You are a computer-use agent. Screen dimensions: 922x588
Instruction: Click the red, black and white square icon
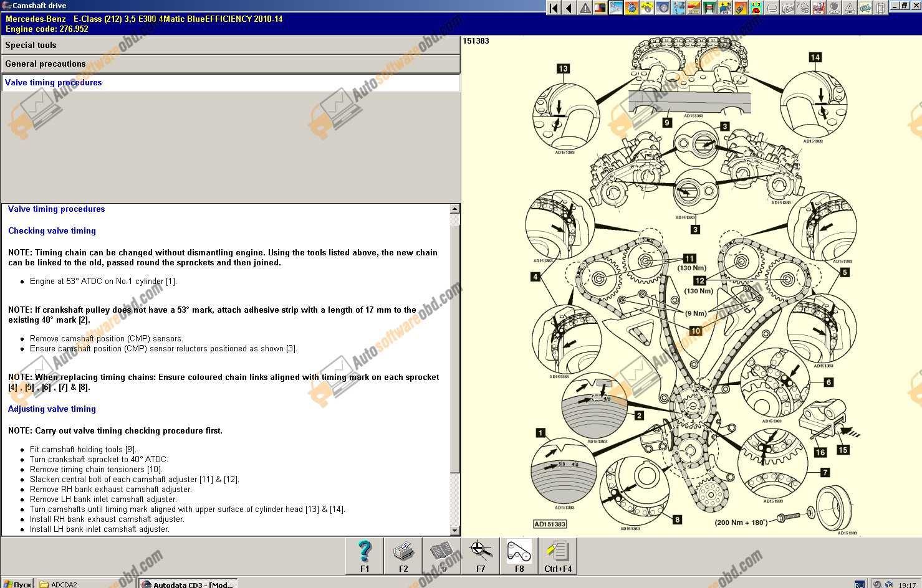600,7
